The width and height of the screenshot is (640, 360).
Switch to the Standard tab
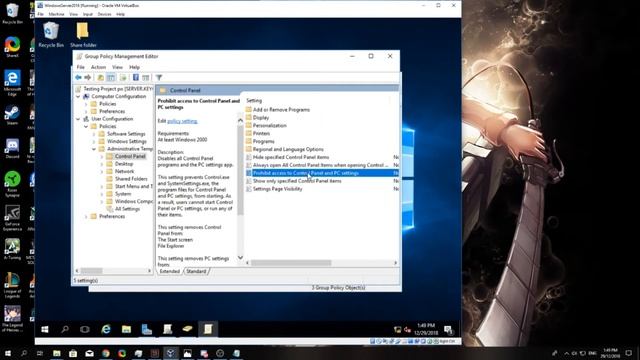[x=196, y=271]
